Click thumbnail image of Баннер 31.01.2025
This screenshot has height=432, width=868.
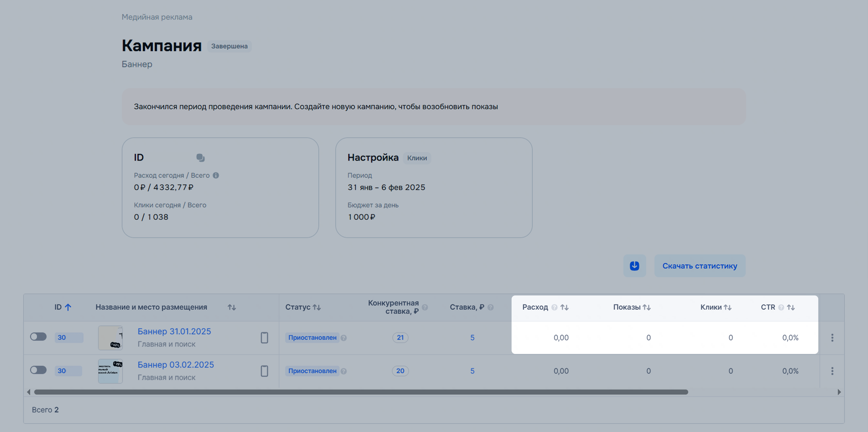click(110, 337)
